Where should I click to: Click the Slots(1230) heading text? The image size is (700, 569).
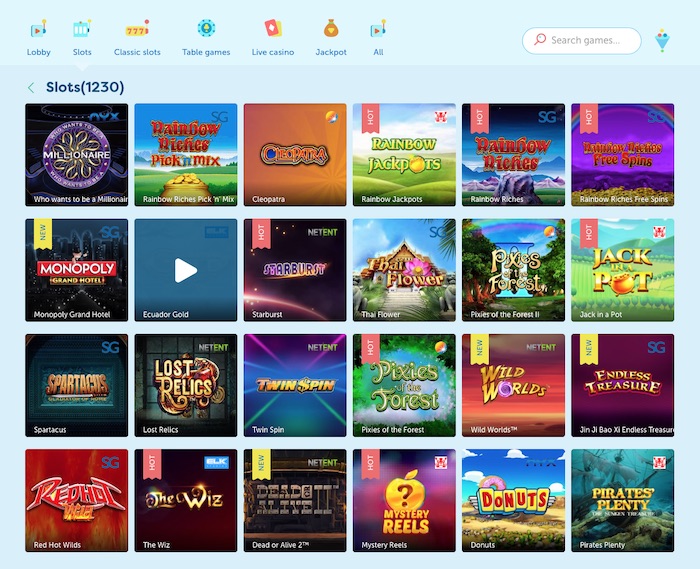85,87
